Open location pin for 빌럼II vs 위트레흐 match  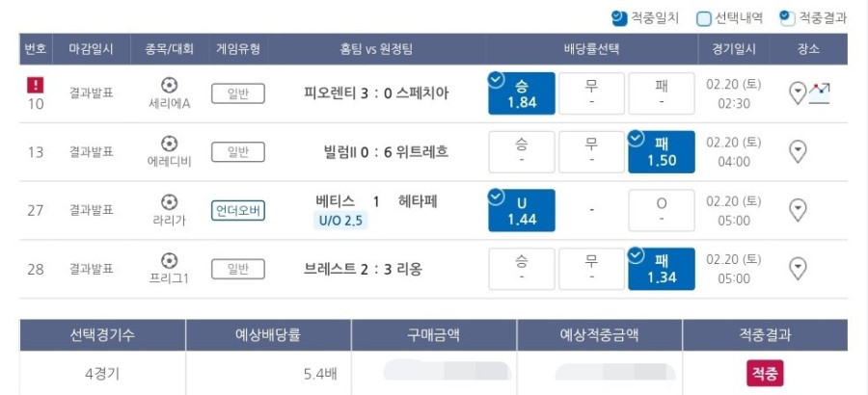pos(798,151)
